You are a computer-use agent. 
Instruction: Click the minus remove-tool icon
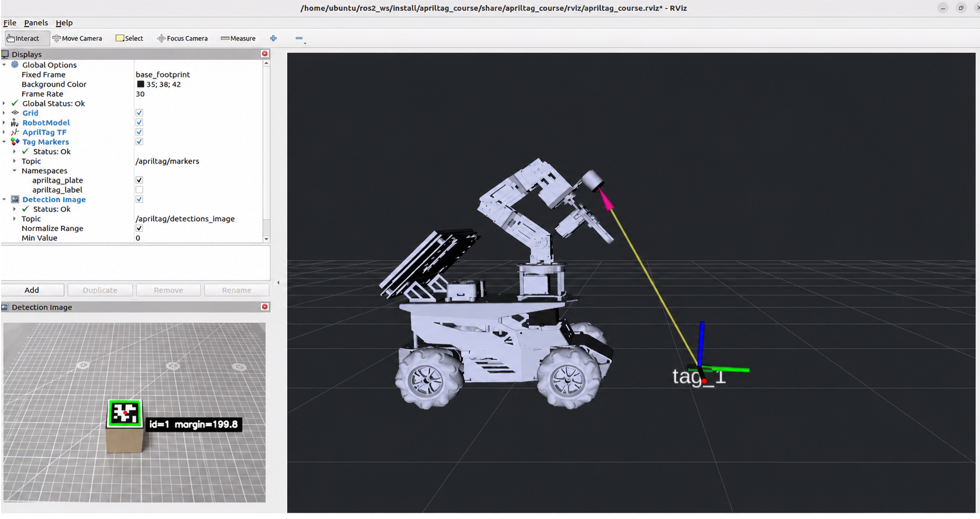pos(299,38)
